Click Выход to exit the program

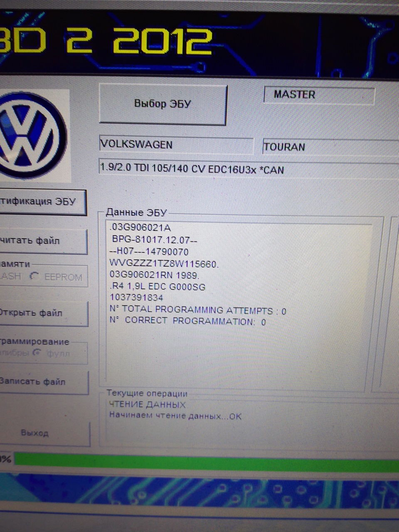pyautogui.click(x=35, y=433)
